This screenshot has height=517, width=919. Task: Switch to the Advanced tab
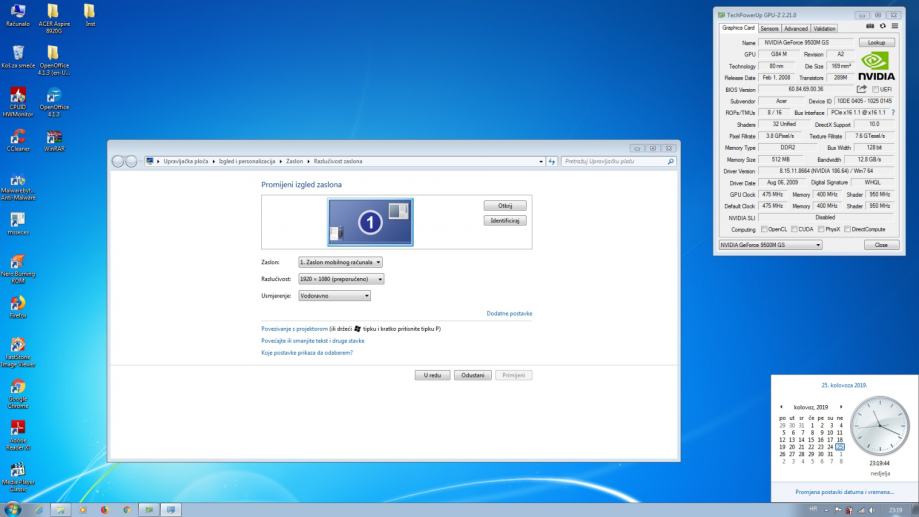point(796,28)
